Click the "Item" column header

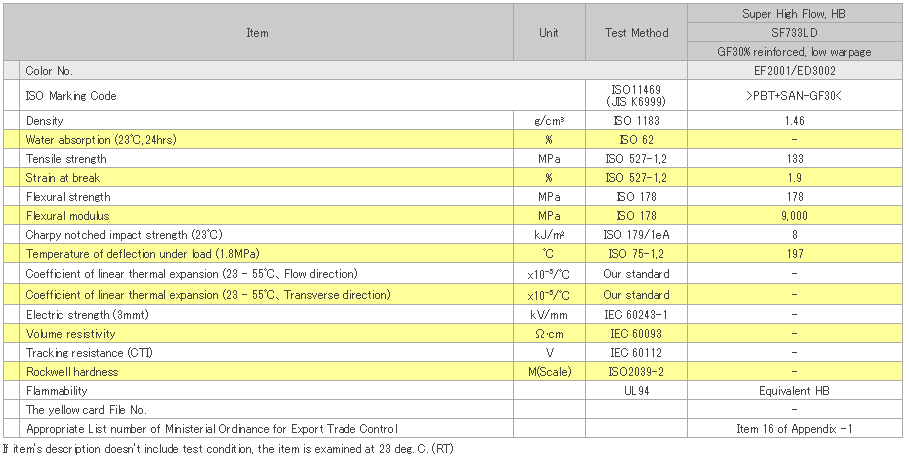(x=257, y=33)
